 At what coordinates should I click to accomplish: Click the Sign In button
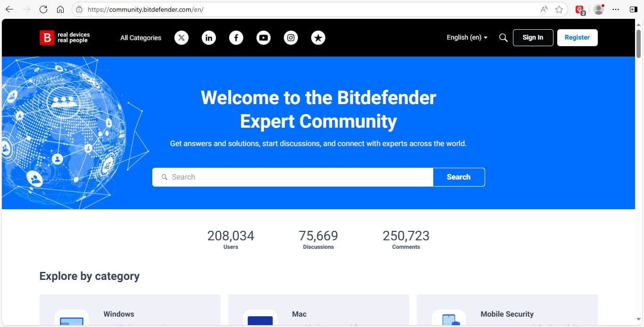coord(533,38)
